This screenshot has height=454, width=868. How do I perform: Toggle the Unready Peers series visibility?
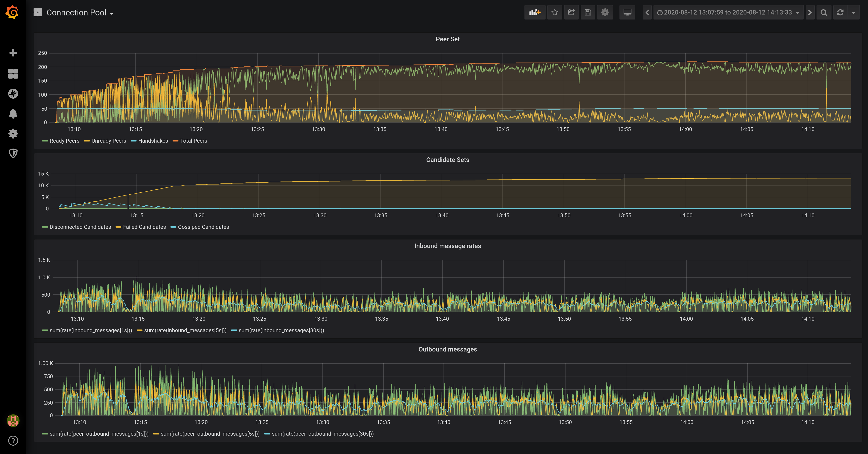pos(108,141)
